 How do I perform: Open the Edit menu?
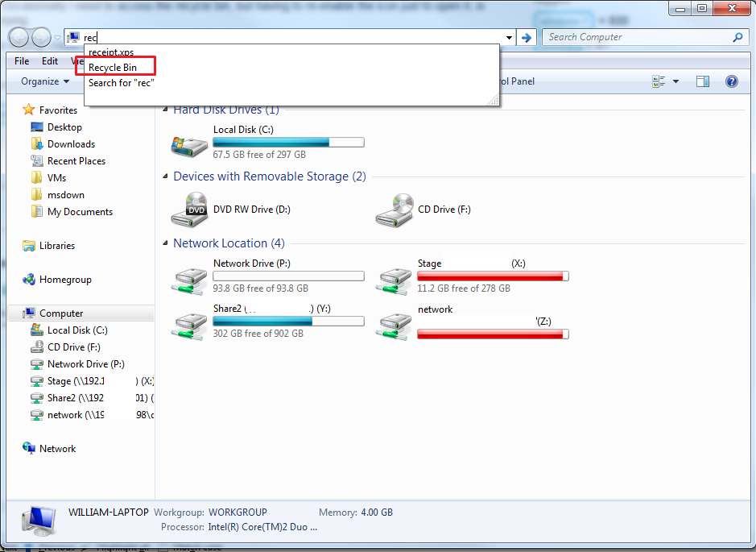[50, 60]
